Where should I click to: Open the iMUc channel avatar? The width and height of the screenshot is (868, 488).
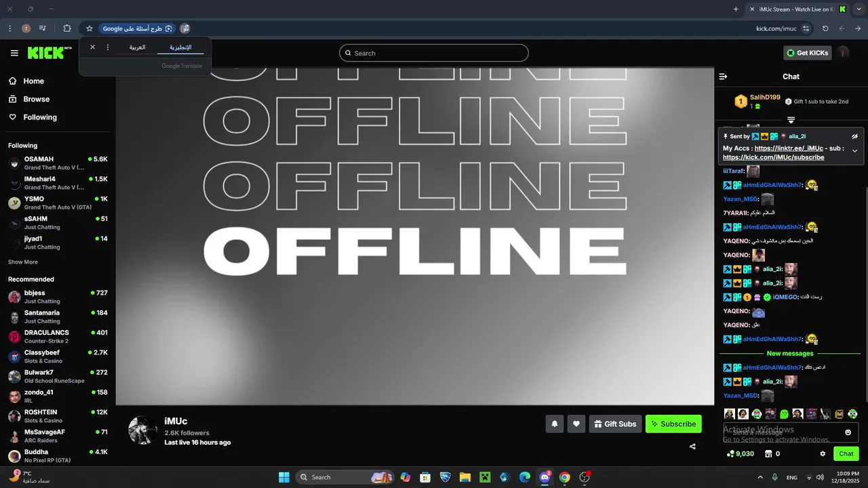pos(142,430)
